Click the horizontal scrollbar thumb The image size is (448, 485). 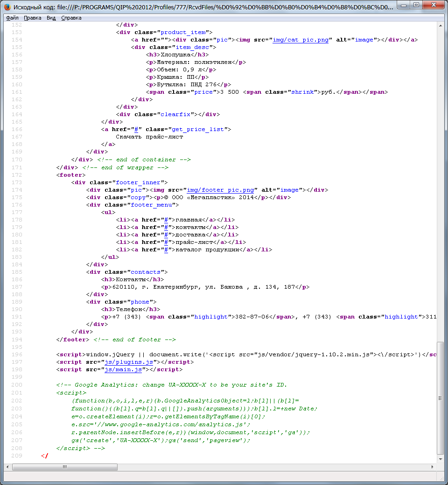65,467
